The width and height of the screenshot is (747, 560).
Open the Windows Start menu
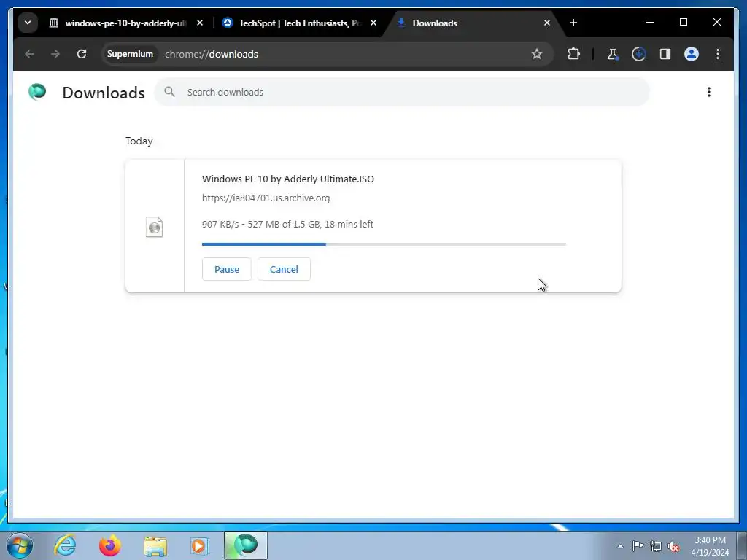click(20, 545)
